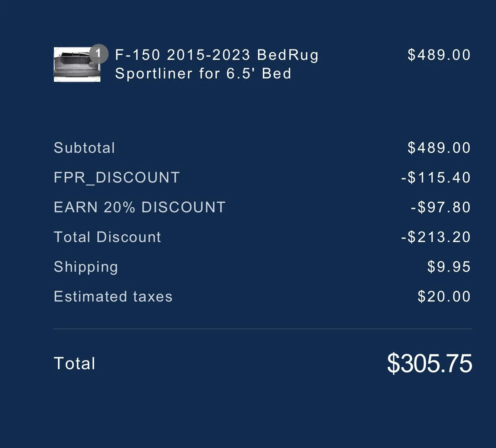Viewport: 496px width, 448px height.
Task: Click the divider line above Total
Action: [x=263, y=329]
